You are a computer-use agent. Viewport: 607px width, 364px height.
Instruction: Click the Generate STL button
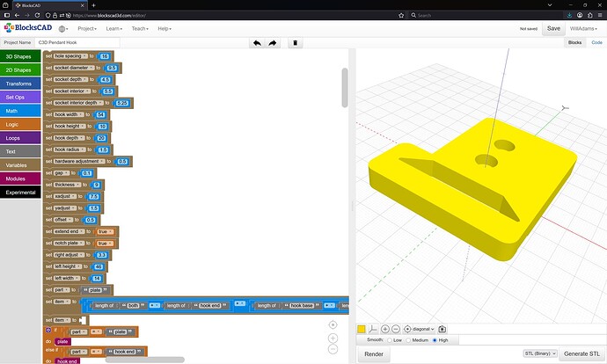tap(581, 354)
